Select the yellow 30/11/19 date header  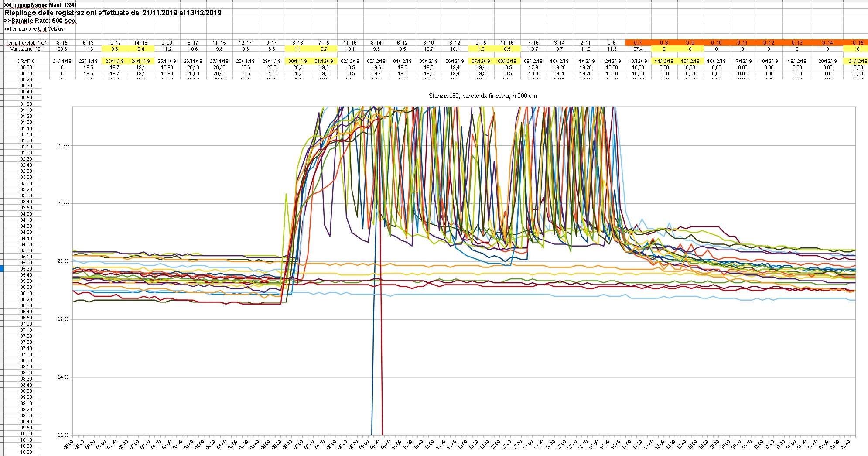(x=297, y=61)
